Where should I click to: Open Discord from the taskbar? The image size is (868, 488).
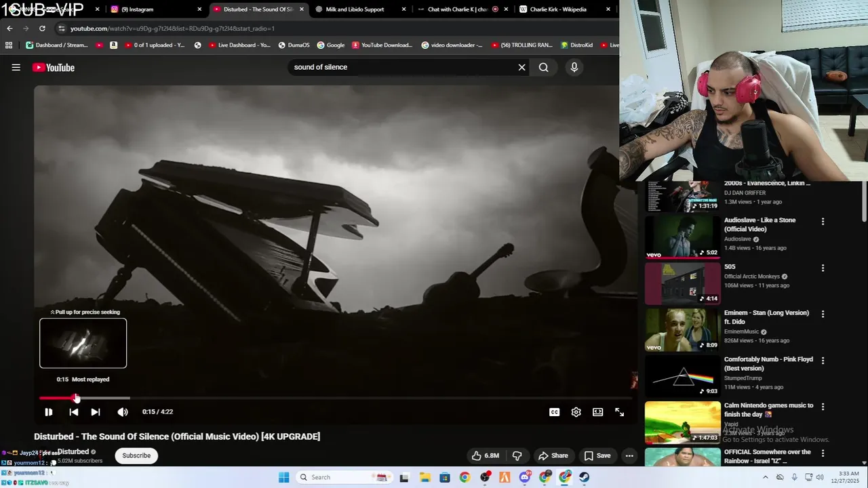pos(525,477)
